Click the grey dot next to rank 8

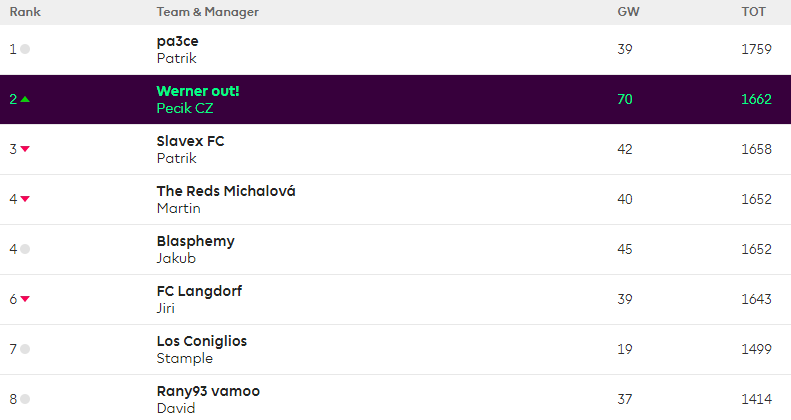point(25,399)
